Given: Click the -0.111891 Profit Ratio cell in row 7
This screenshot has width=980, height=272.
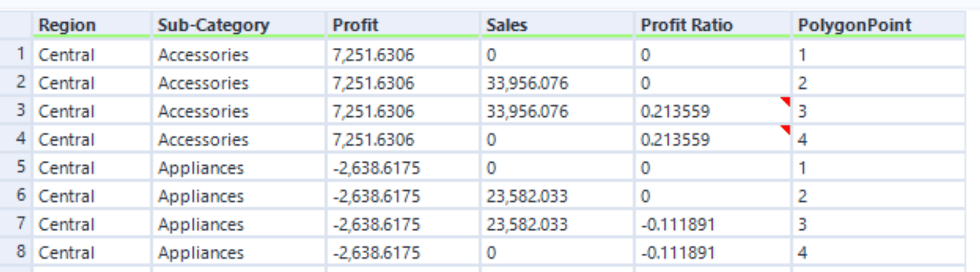Looking at the screenshot, I should point(713,224).
